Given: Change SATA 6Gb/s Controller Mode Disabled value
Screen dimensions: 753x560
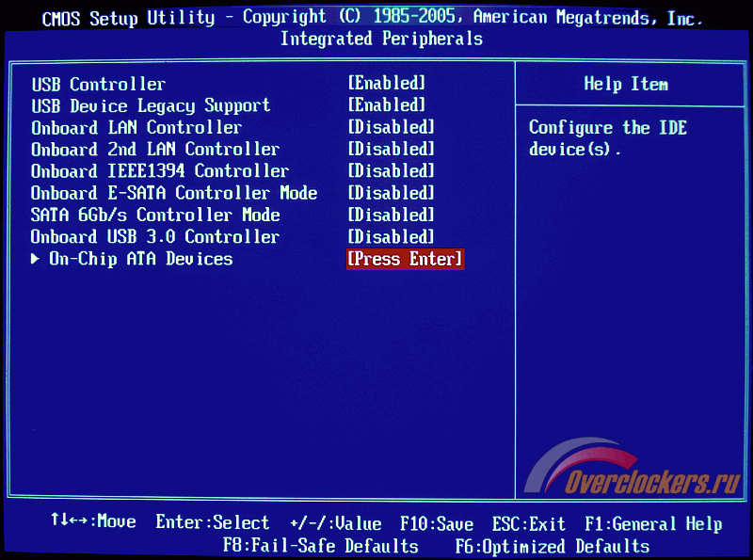Looking at the screenshot, I should [391, 215].
